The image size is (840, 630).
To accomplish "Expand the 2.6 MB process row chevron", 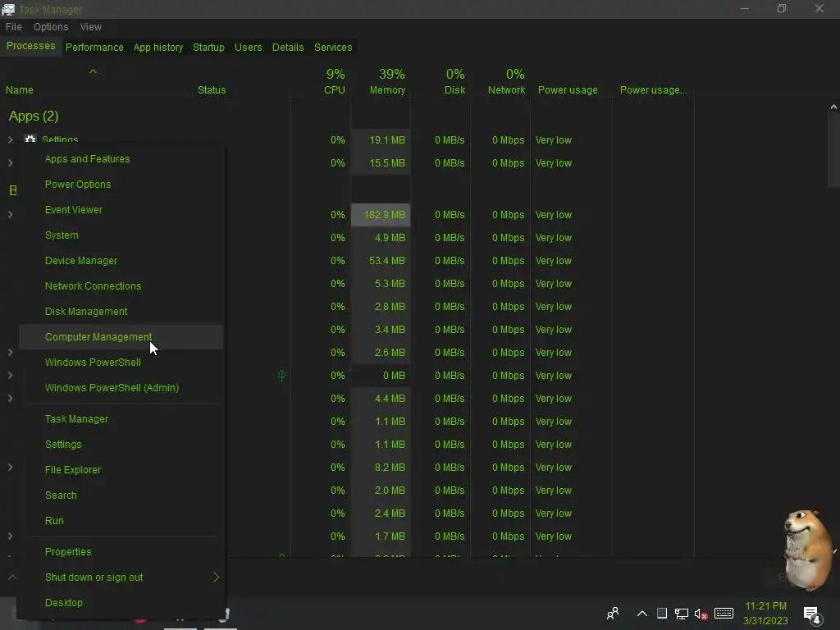I will (x=10, y=353).
